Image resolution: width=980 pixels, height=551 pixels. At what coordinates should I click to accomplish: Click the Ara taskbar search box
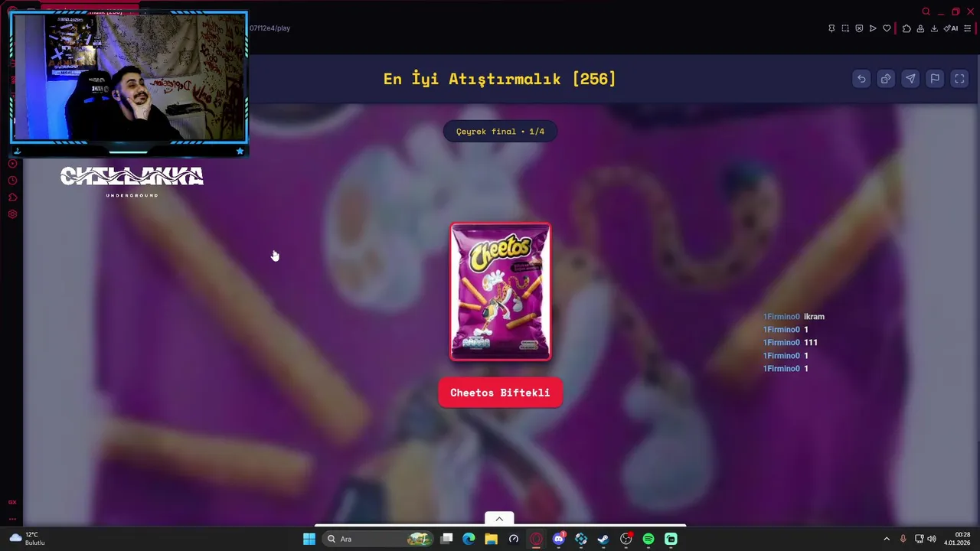(x=378, y=539)
